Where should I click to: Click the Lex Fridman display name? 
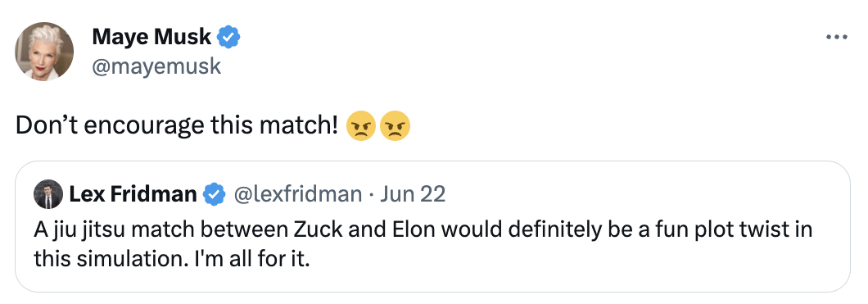click(x=133, y=194)
